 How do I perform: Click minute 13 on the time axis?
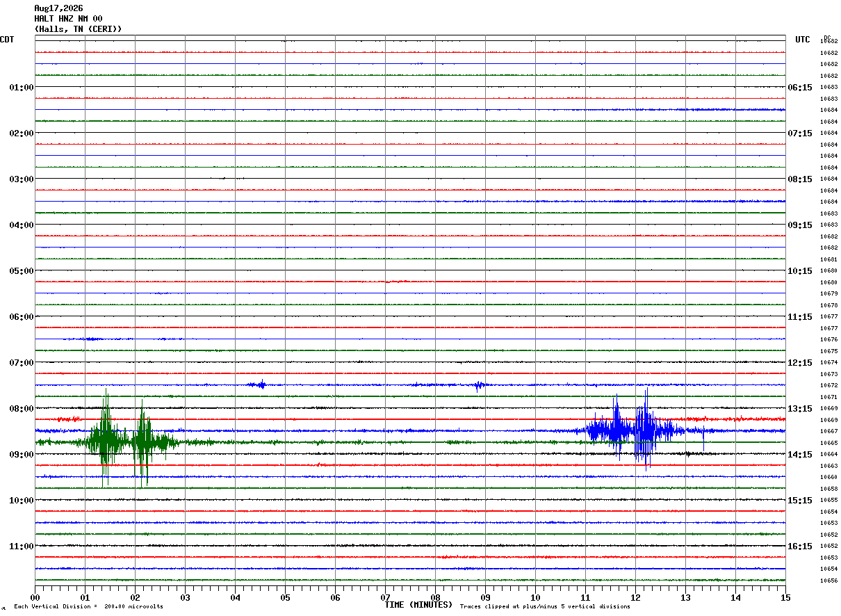point(685,597)
